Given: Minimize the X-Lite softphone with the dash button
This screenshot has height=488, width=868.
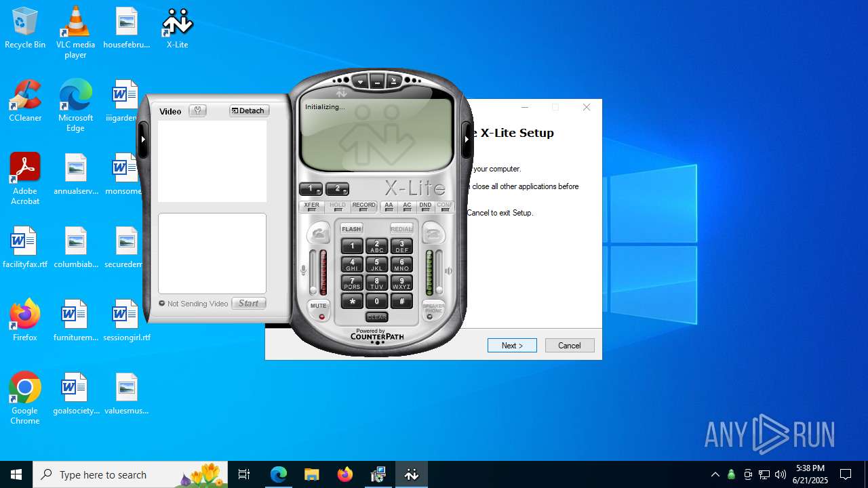Looking at the screenshot, I should [x=377, y=82].
